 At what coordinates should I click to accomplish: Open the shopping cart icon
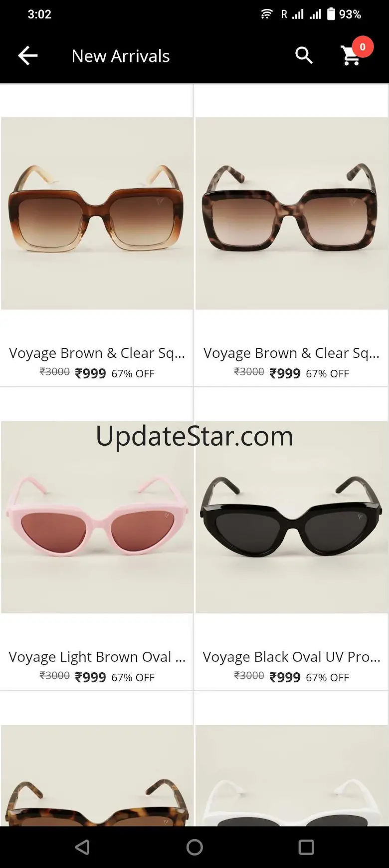[351, 56]
